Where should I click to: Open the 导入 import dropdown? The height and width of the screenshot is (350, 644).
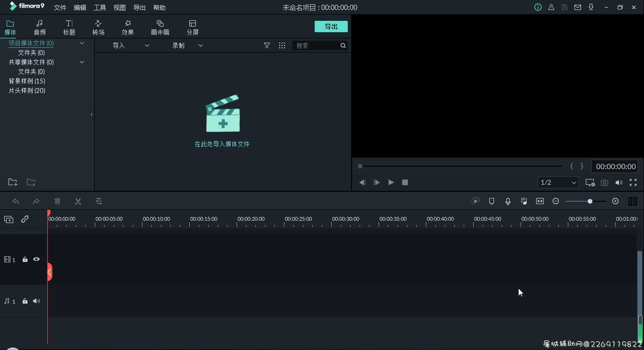point(131,45)
